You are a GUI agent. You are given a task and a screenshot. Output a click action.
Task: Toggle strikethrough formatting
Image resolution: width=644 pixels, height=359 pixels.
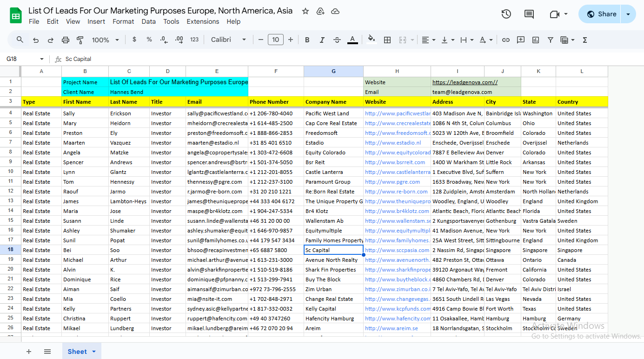(x=337, y=40)
